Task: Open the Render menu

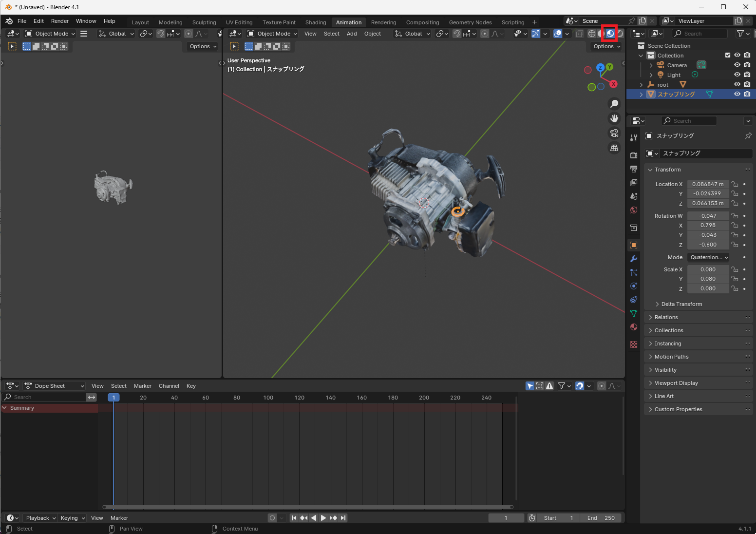Action: coord(60,21)
